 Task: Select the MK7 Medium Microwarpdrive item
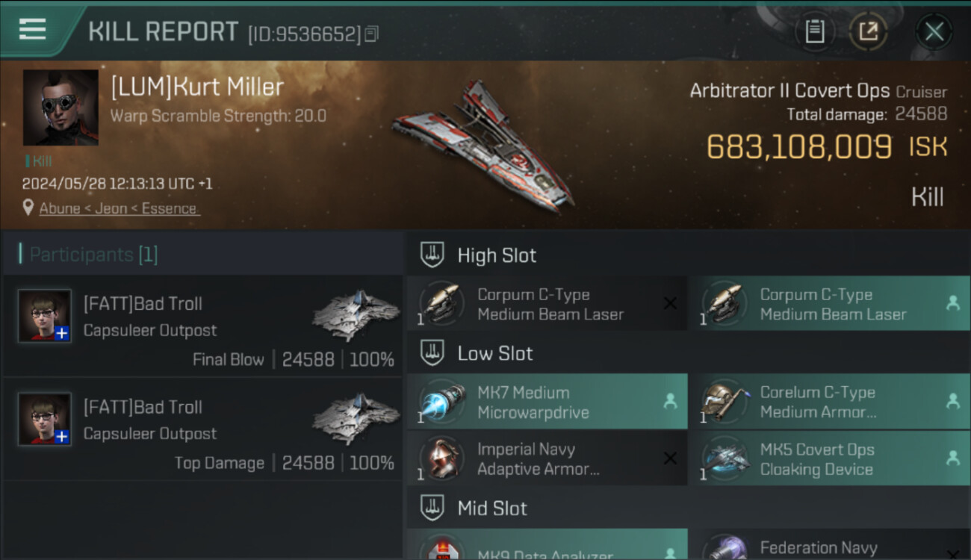coord(547,402)
